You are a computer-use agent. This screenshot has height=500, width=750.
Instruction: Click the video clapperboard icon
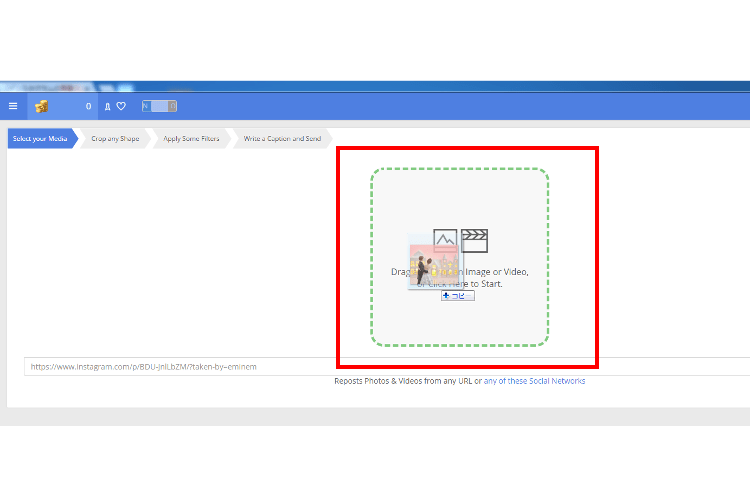(474, 240)
